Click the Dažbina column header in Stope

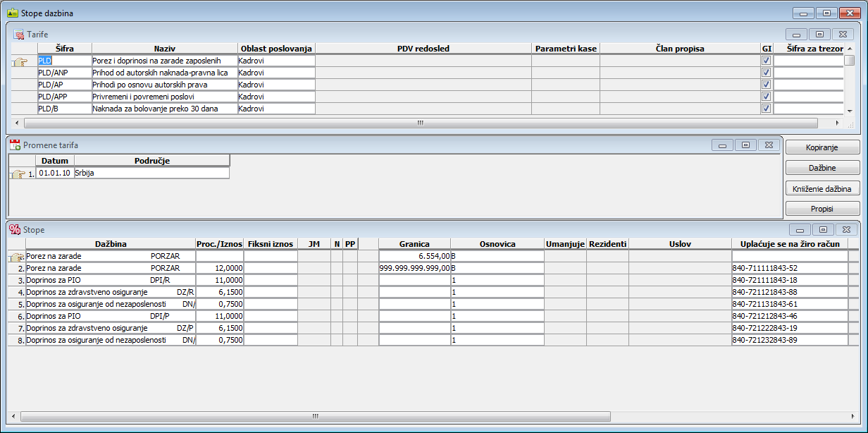(111, 244)
